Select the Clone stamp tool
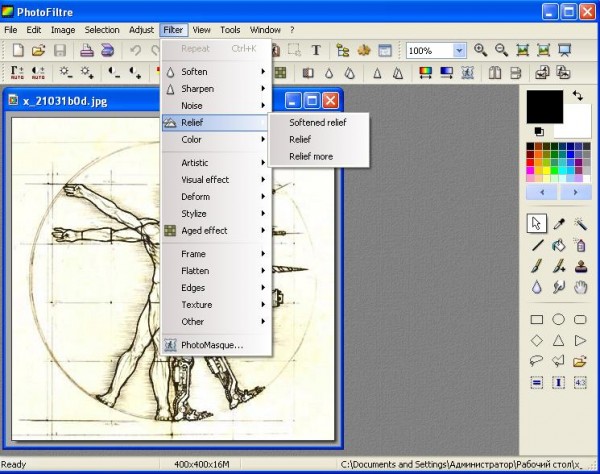The width and height of the screenshot is (600, 474). coord(580,266)
